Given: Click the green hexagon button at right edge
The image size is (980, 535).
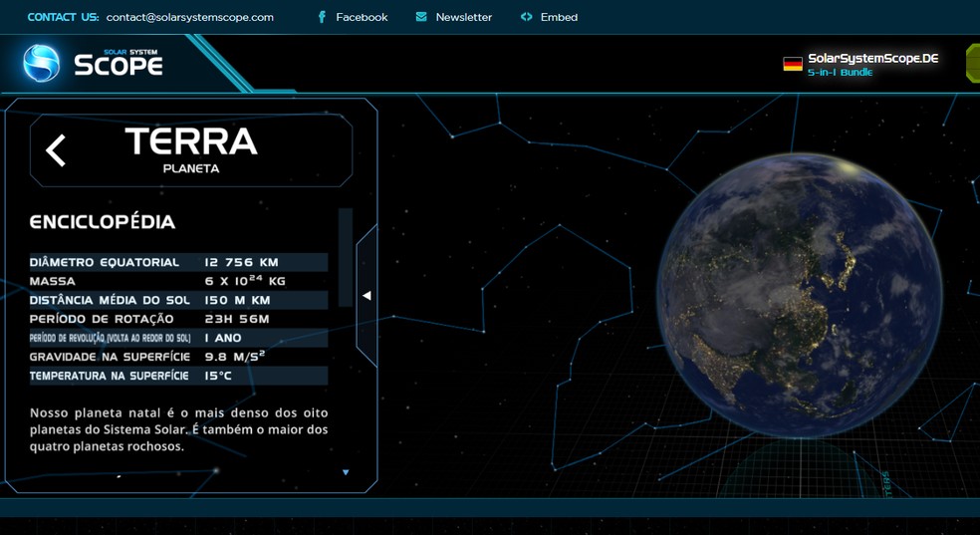Looking at the screenshot, I should tap(973, 63).
